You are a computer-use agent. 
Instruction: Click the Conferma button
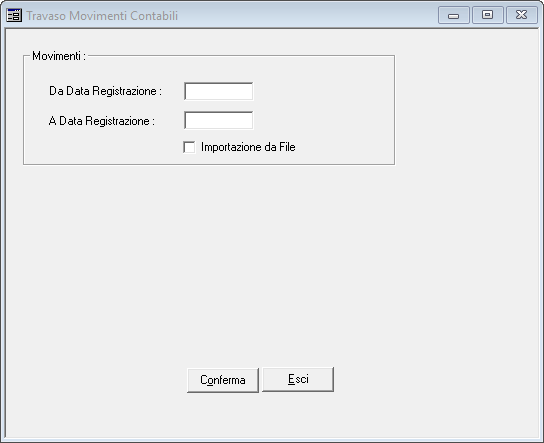click(x=223, y=380)
